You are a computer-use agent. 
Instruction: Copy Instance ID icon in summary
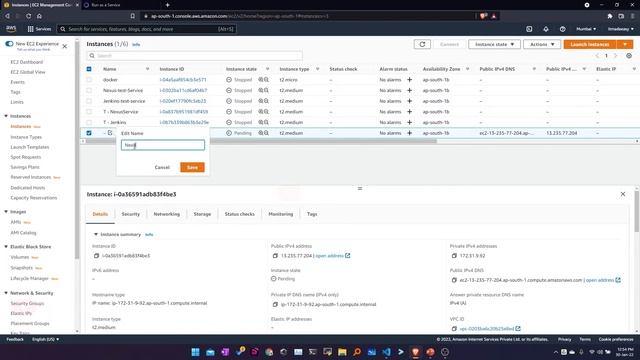pos(96,256)
